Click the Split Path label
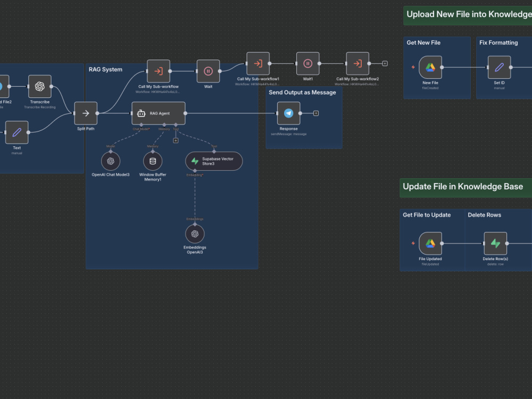 86,129
